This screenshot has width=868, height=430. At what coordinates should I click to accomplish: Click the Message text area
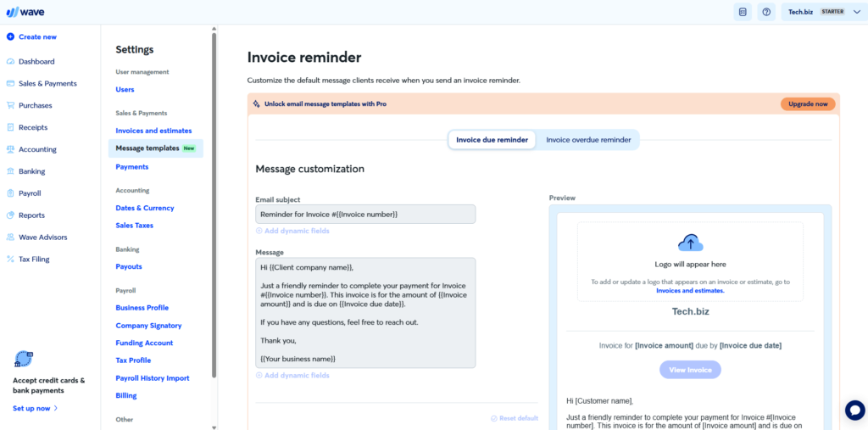tap(365, 313)
